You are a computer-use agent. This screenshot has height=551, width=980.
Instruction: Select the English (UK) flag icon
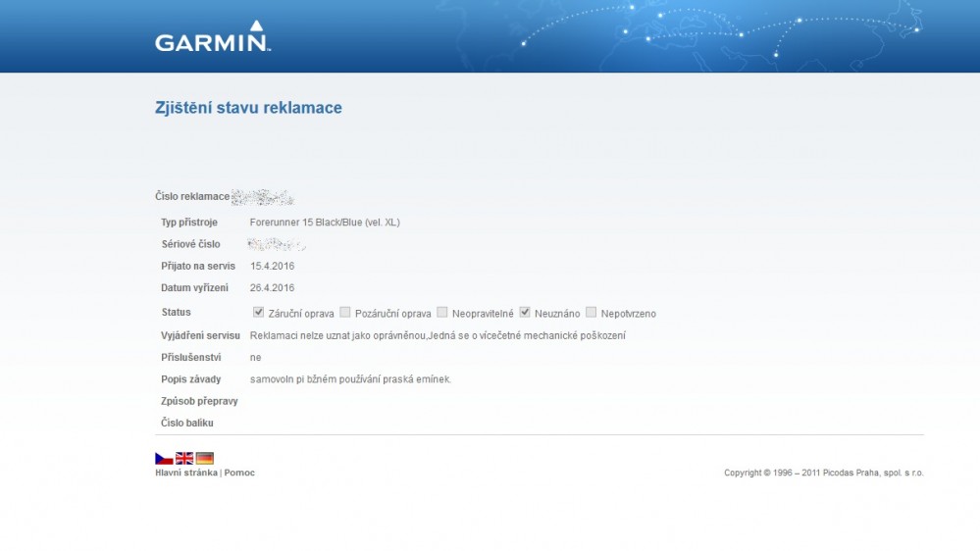(x=184, y=458)
